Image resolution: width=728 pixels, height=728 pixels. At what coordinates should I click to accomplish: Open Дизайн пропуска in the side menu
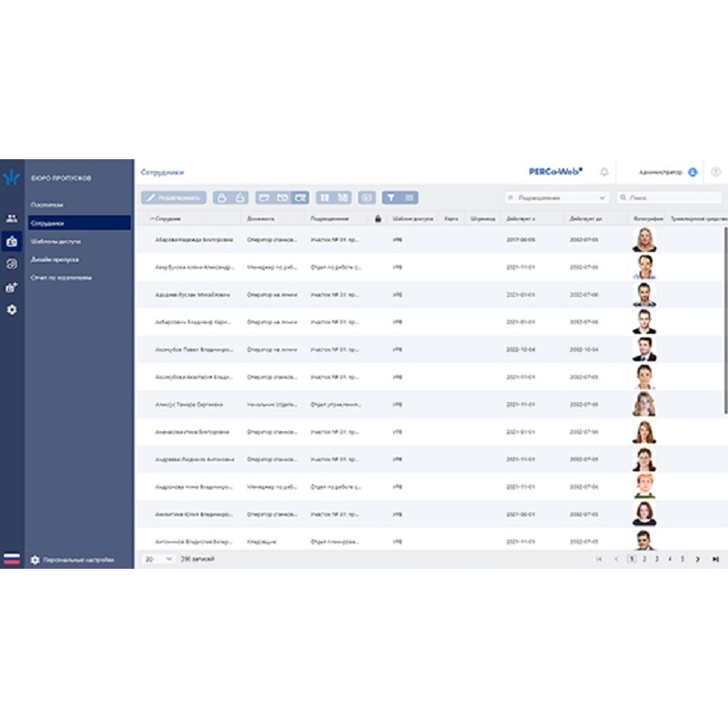pyautogui.click(x=55, y=259)
